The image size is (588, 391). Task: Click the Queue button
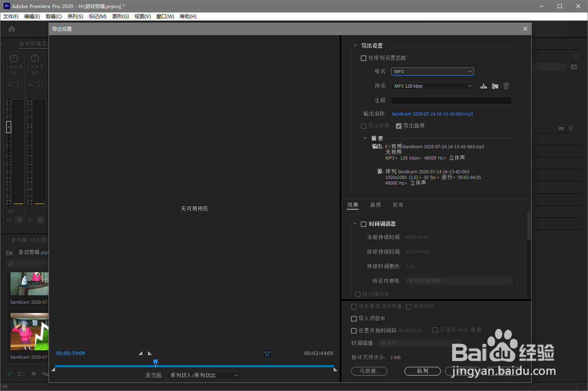pos(423,371)
